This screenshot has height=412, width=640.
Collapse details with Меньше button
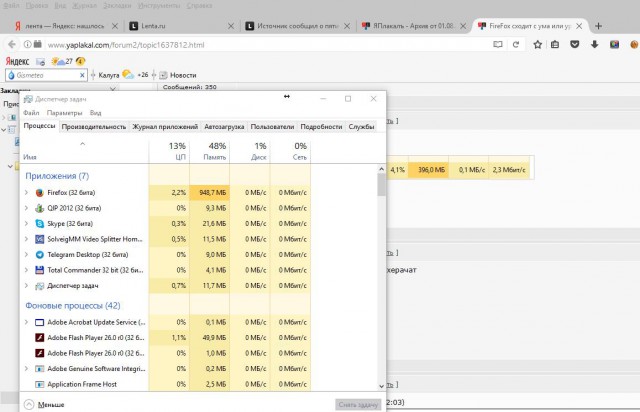(x=44, y=405)
